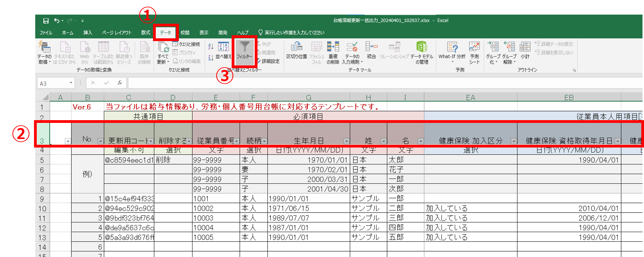Open the 並べ替え sort dialog
The height and width of the screenshot is (257, 644).
(x=223, y=50)
